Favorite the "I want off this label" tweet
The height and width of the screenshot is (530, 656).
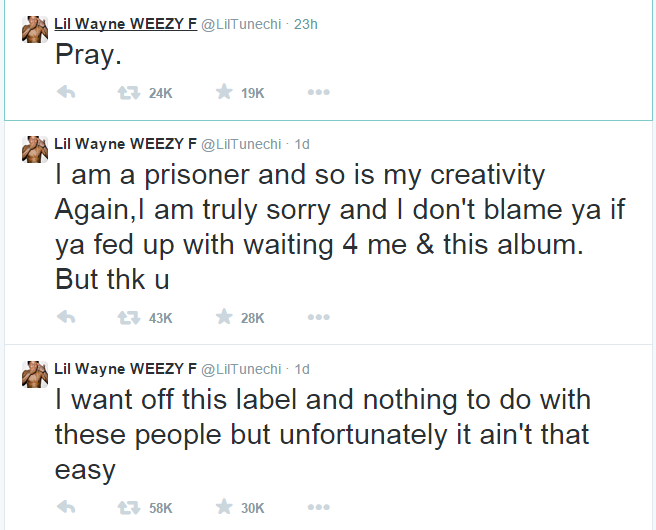click(x=224, y=508)
